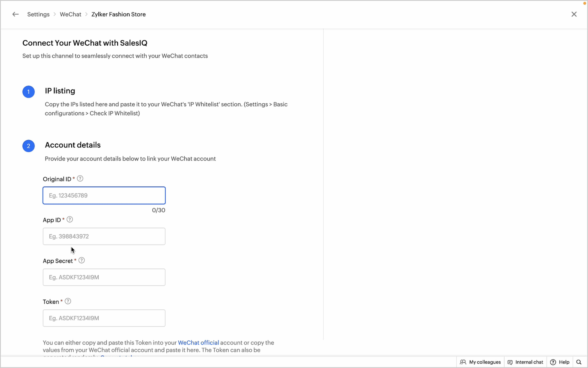
Task: Open Internal chat
Action: pos(525,362)
